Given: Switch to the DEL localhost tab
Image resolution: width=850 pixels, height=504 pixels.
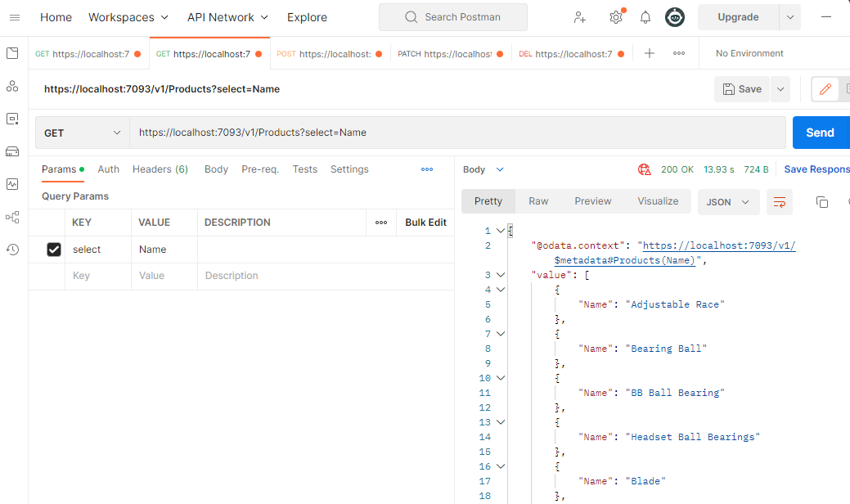Looking at the screenshot, I should [571, 54].
